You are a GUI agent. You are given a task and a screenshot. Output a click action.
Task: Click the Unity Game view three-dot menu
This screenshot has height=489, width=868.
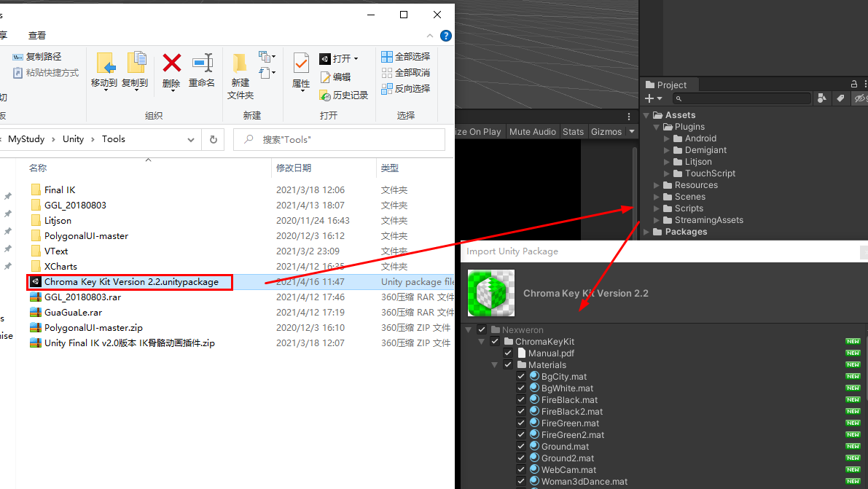coord(629,117)
